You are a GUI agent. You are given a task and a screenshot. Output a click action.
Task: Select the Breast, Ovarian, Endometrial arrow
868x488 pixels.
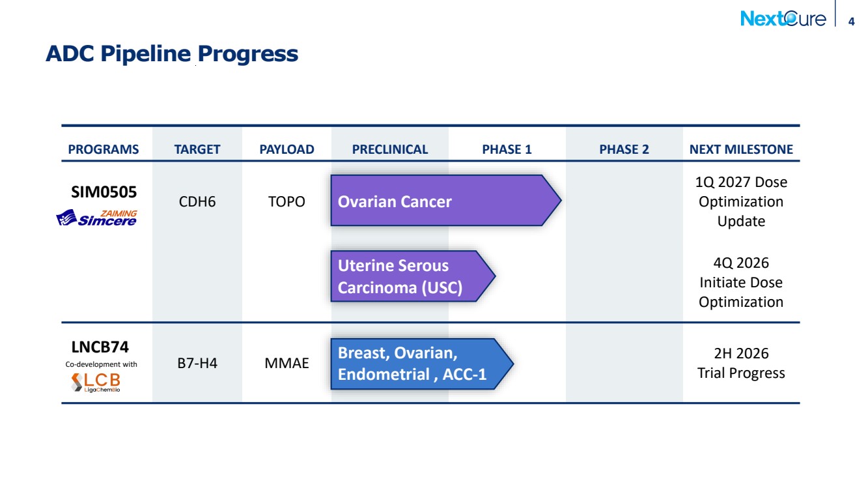tap(423, 363)
